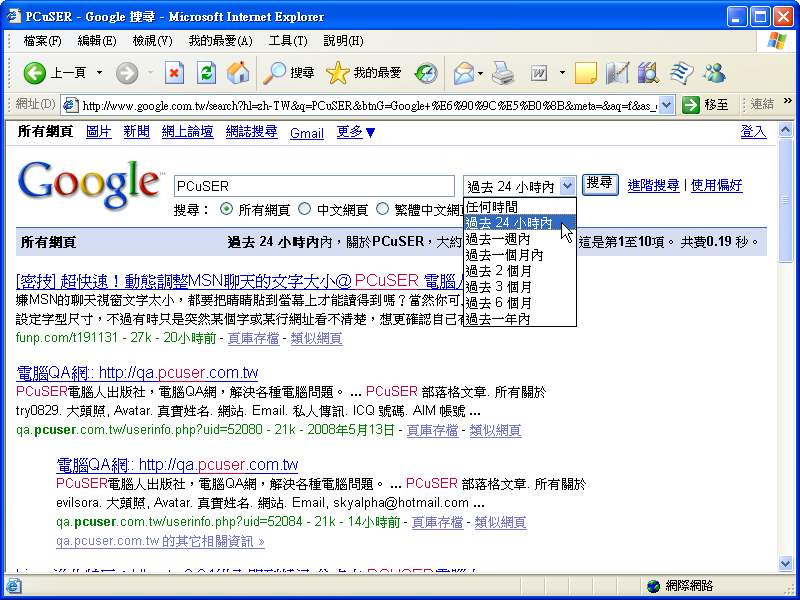Refresh the page with the green arrows icon
The image size is (800, 600).
206,73
